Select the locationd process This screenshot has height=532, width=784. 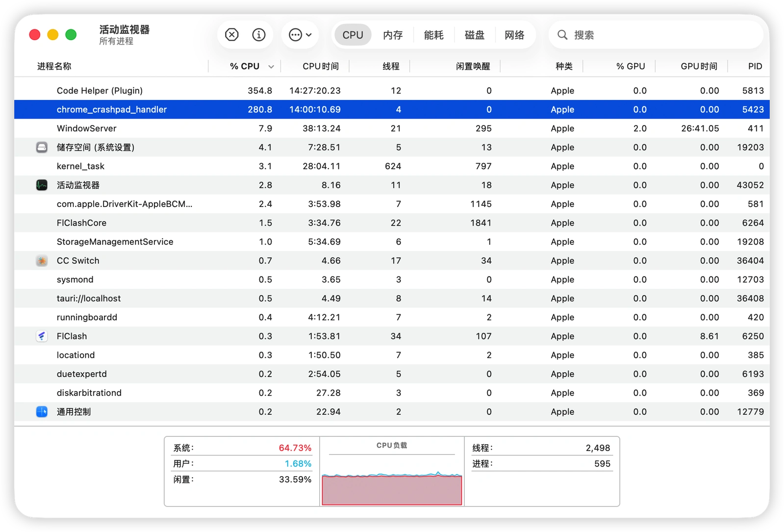(x=392, y=355)
